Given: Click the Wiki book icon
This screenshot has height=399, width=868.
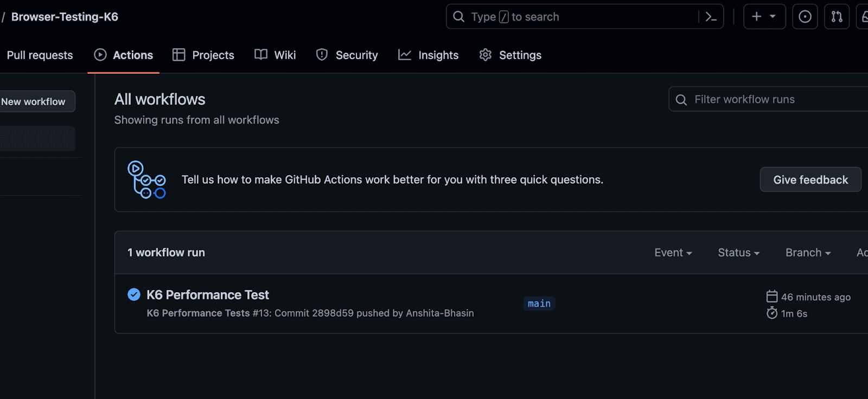Looking at the screenshot, I should pyautogui.click(x=261, y=55).
